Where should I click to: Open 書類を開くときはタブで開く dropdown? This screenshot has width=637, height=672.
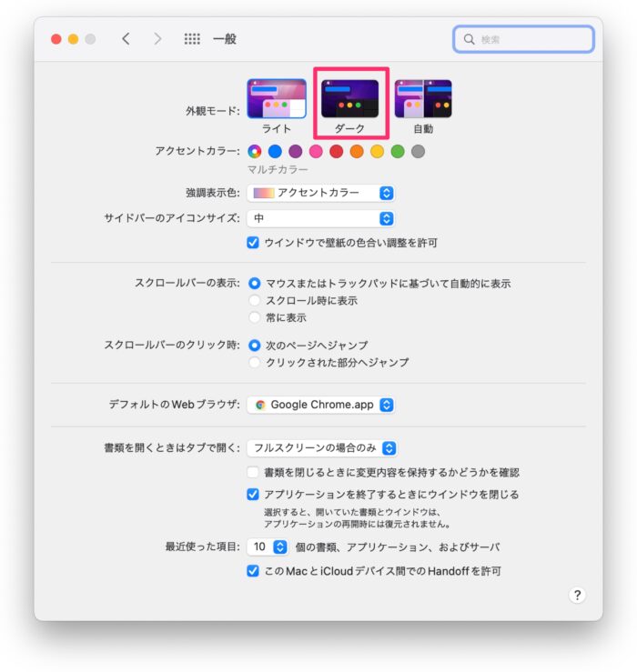click(323, 447)
